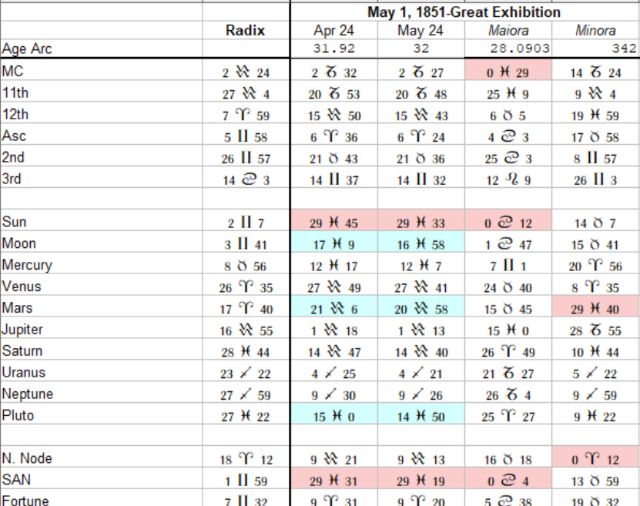Viewport: 640px width, 506px height.
Task: Click the pink SAN Maiora cell
Action: click(x=508, y=479)
